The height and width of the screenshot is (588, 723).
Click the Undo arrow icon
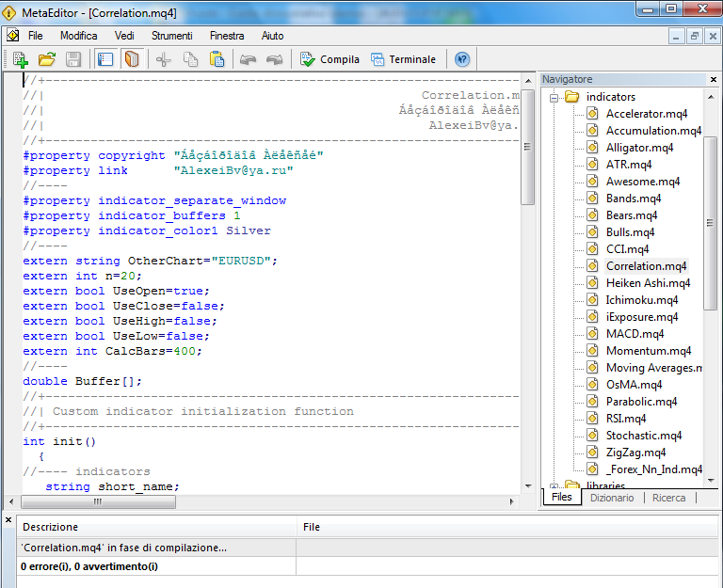tap(249, 59)
